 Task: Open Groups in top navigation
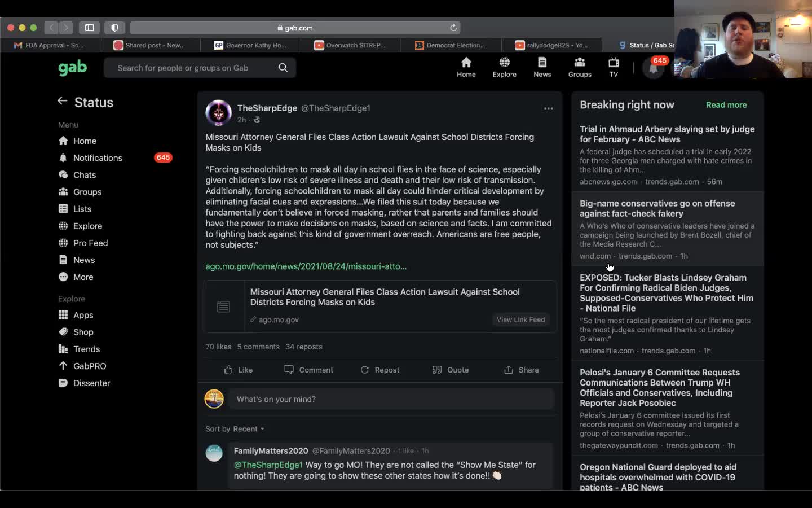[580, 67]
